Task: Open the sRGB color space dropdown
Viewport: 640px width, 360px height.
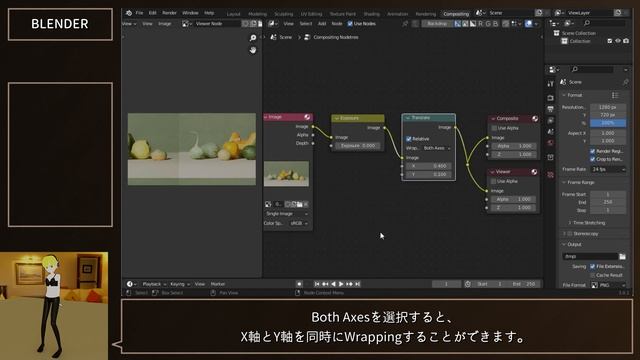Action: tap(298, 223)
